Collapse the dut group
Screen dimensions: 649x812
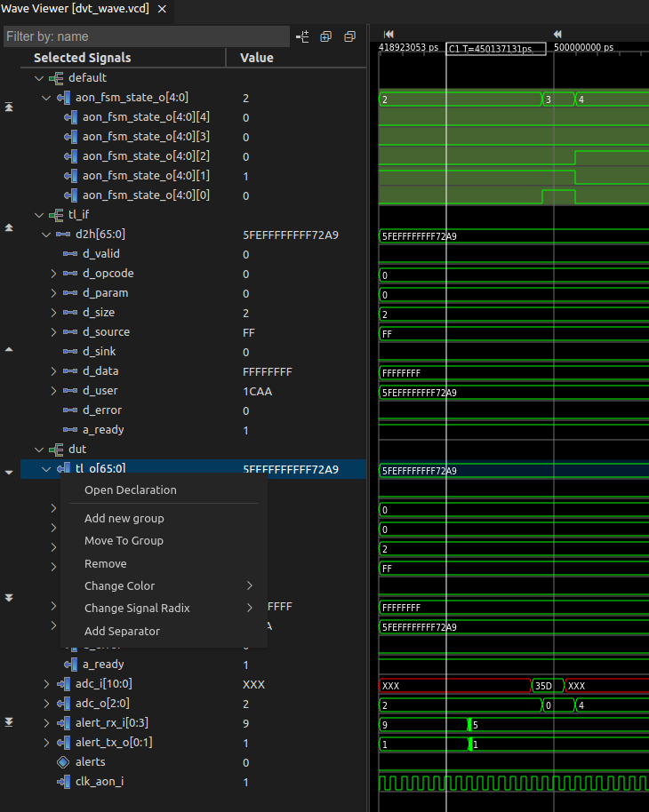coord(39,450)
